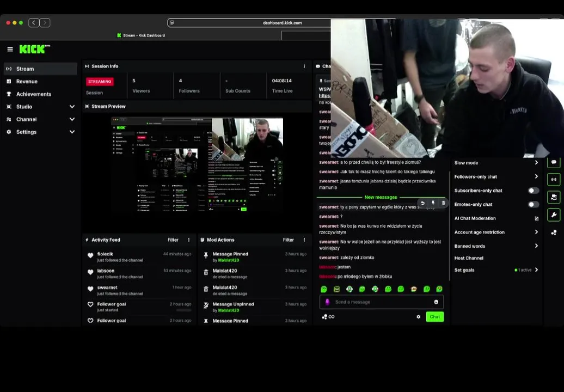564x392 pixels.
Task: Toggle Emotes-only chat switch
Action: [533, 205]
